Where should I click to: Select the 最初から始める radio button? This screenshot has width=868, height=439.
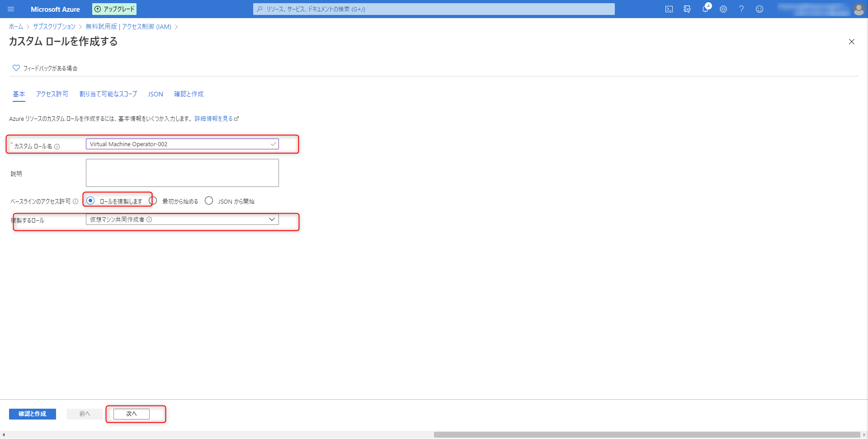tap(153, 200)
